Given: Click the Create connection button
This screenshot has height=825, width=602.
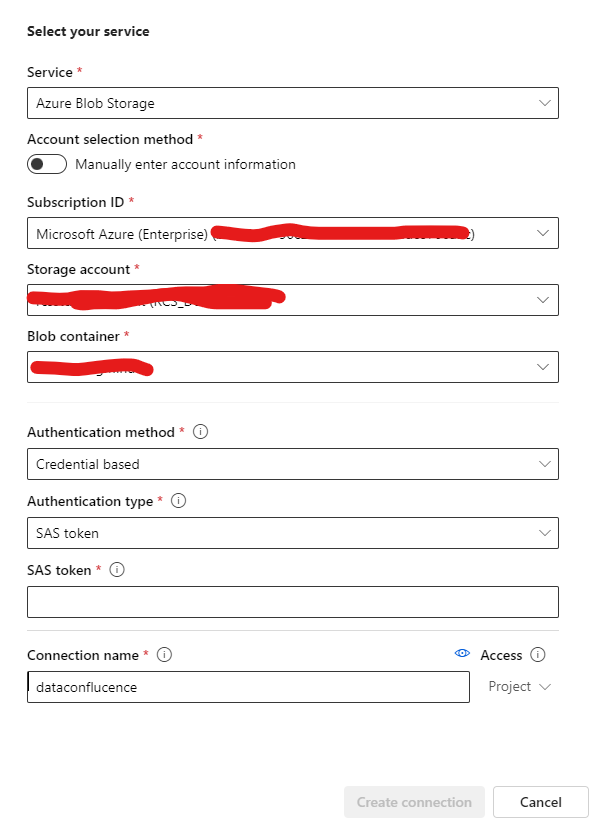Looking at the screenshot, I should (414, 802).
